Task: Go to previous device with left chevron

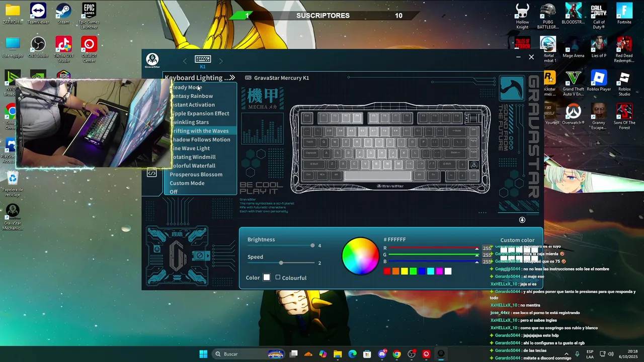Action: 185,61
